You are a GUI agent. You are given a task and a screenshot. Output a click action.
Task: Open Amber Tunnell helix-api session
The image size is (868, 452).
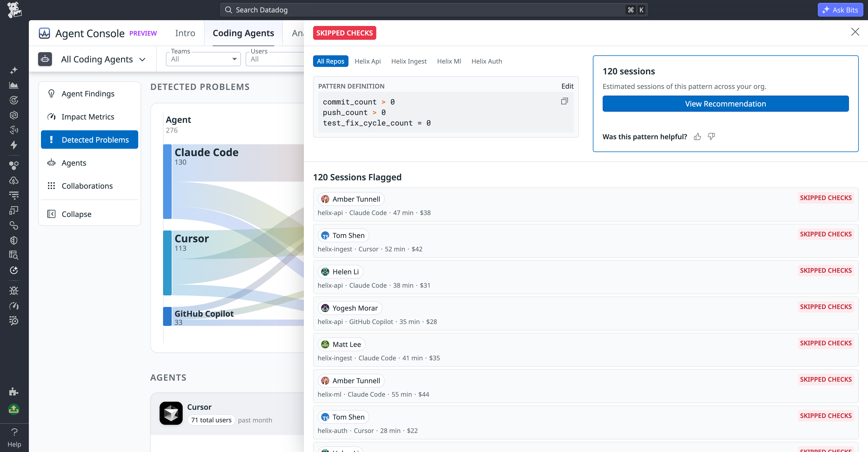[586, 205]
